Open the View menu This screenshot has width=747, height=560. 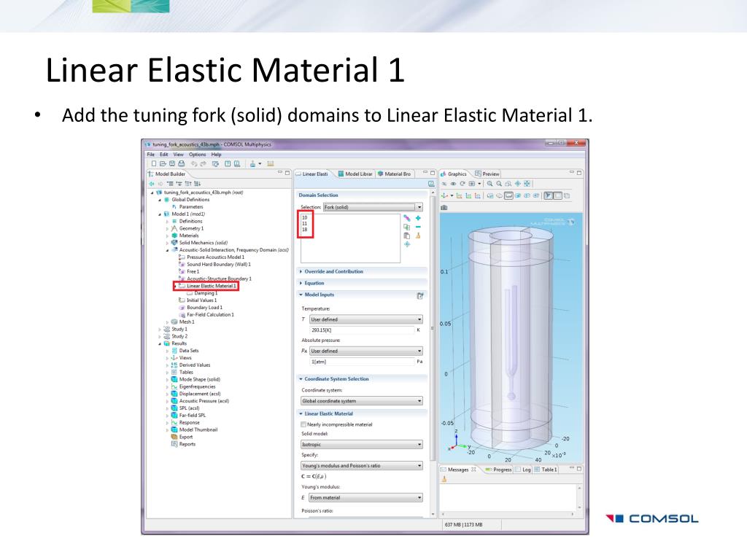point(178,155)
